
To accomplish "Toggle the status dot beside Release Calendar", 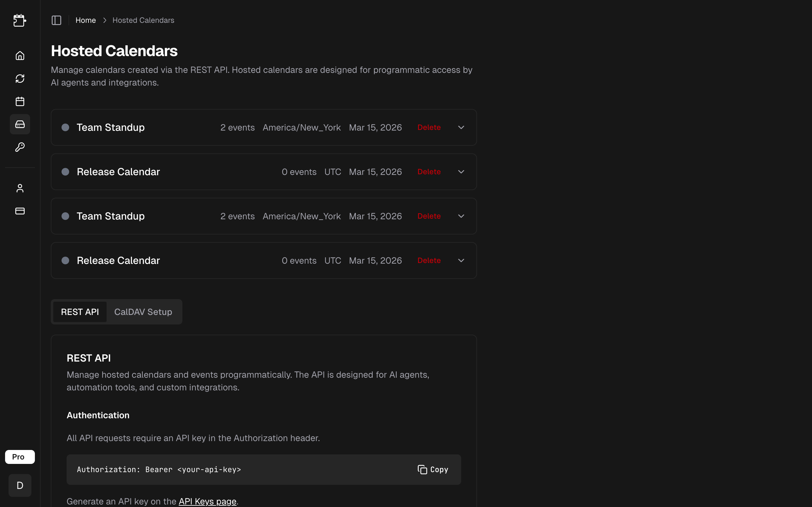I will click(65, 172).
